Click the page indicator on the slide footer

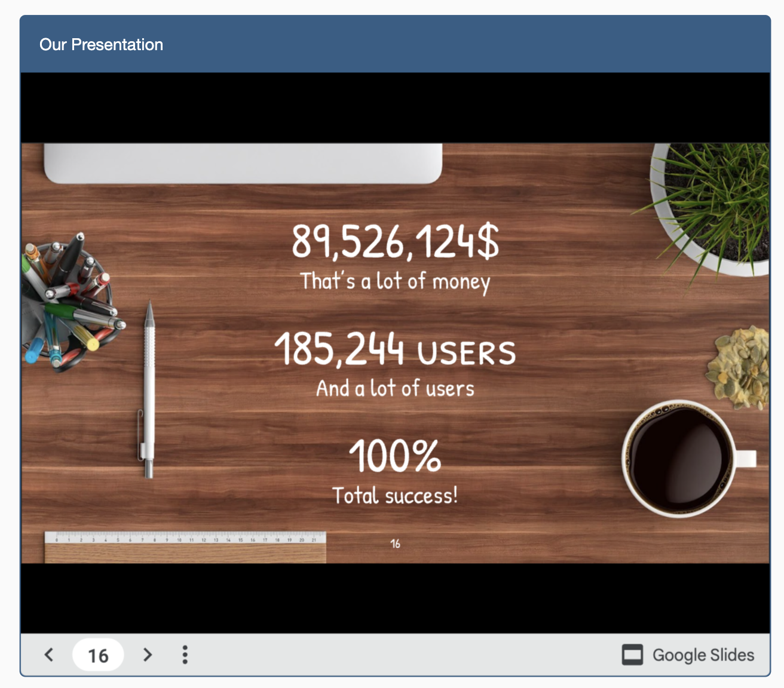[394, 543]
